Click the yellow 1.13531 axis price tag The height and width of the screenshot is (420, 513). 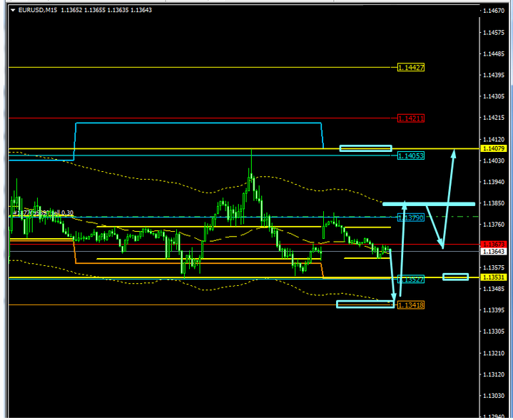pos(494,277)
